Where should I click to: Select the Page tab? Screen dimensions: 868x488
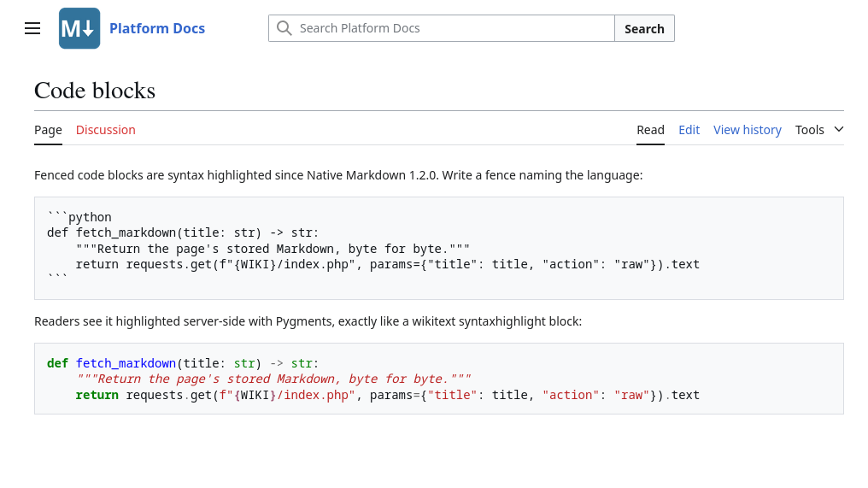(48, 130)
